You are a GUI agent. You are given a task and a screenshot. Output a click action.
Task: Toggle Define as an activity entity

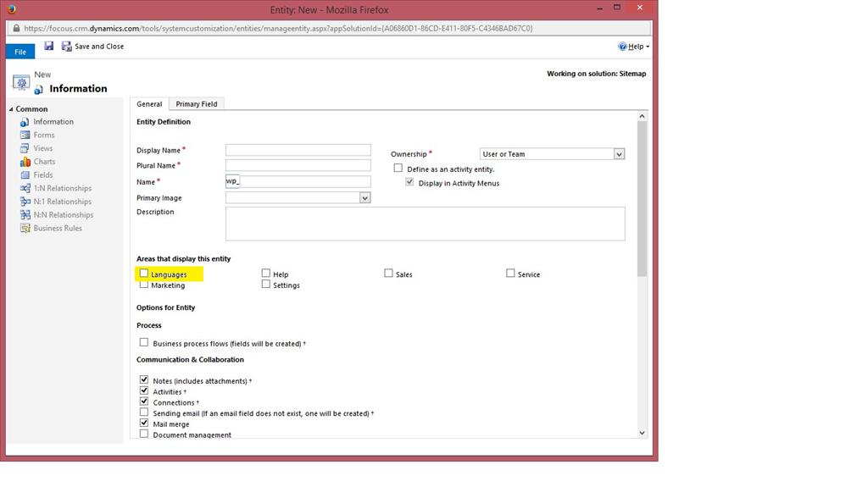(x=398, y=169)
